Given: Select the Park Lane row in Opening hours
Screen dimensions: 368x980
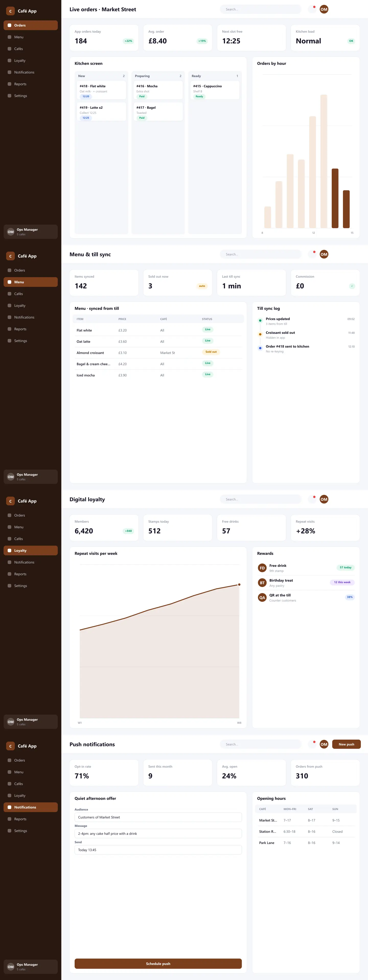Looking at the screenshot, I should pyautogui.click(x=306, y=843).
